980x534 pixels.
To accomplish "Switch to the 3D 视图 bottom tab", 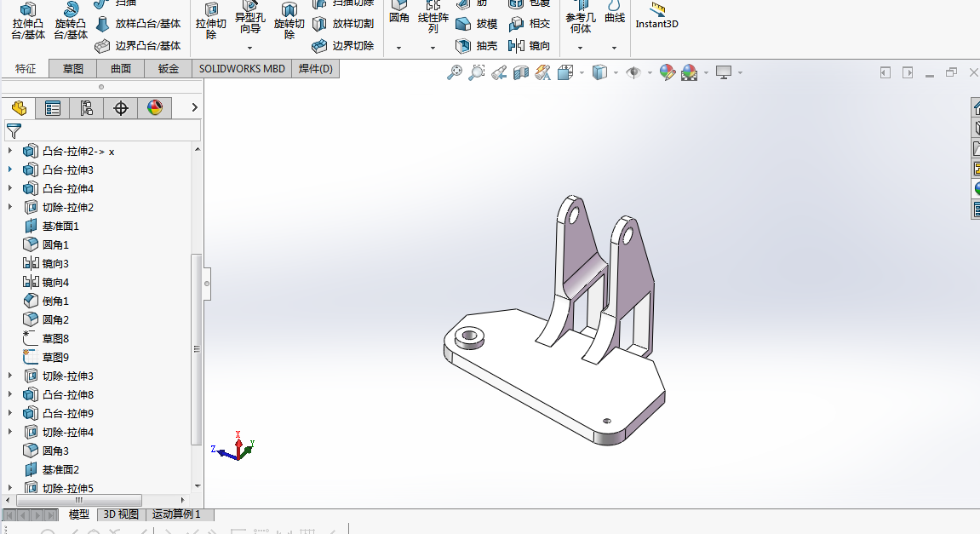I will coord(121,514).
